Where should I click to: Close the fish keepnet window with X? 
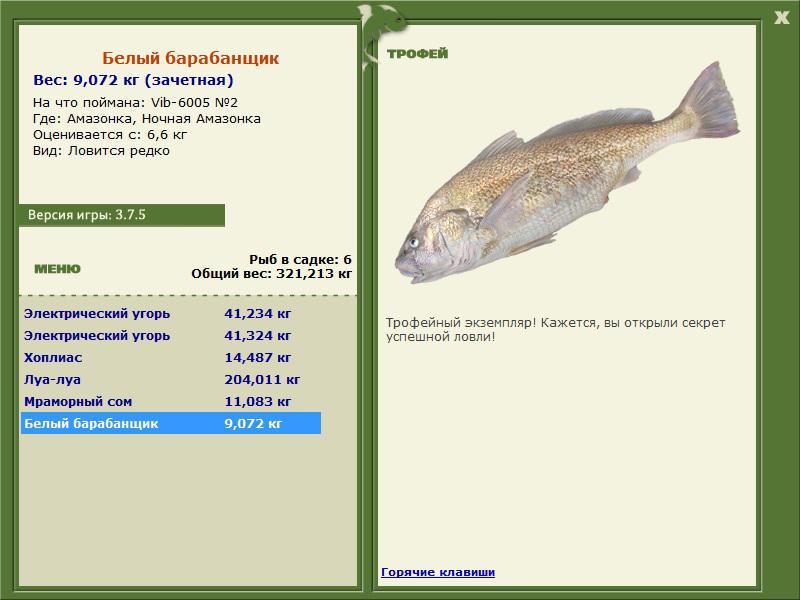pos(781,18)
